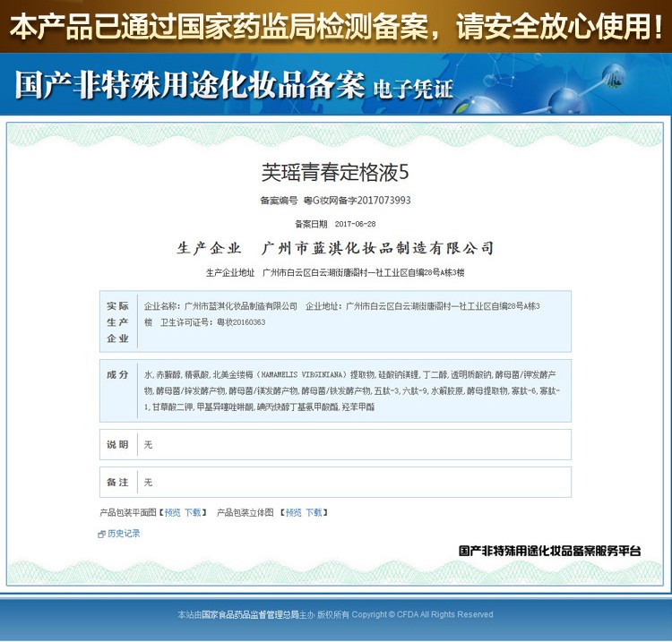
Task: Preview the 产品包装立体图 image
Action: [x=293, y=513]
